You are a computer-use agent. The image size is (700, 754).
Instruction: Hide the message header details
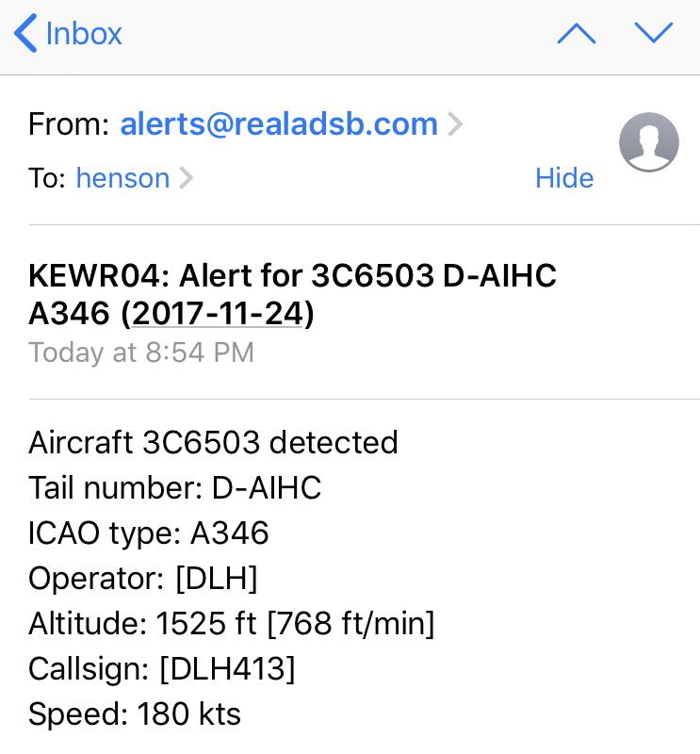click(564, 178)
